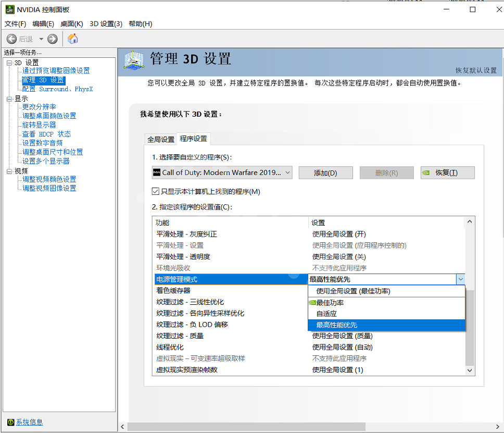Click the 系统信息 icon at bottom left

tap(10, 422)
